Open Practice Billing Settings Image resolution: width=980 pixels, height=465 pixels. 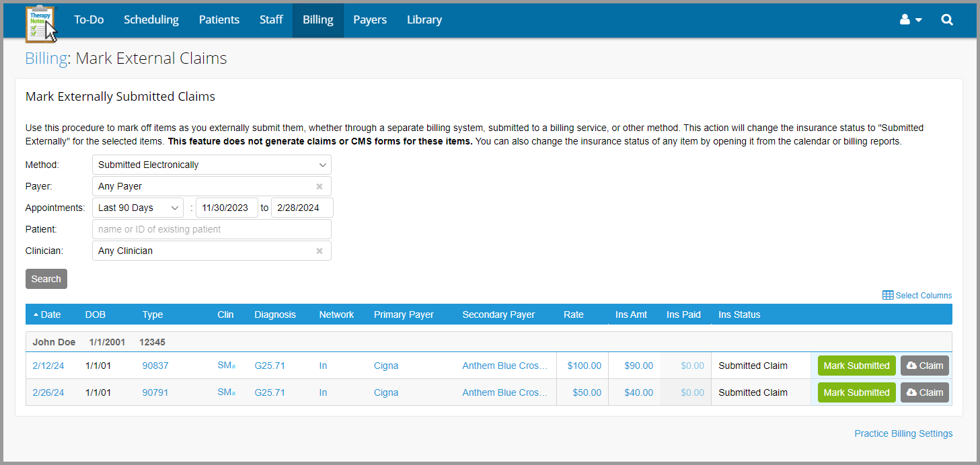click(903, 433)
